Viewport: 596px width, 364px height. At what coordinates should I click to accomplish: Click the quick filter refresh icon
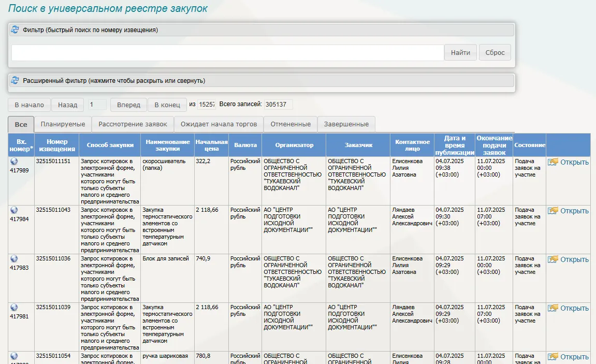click(15, 30)
